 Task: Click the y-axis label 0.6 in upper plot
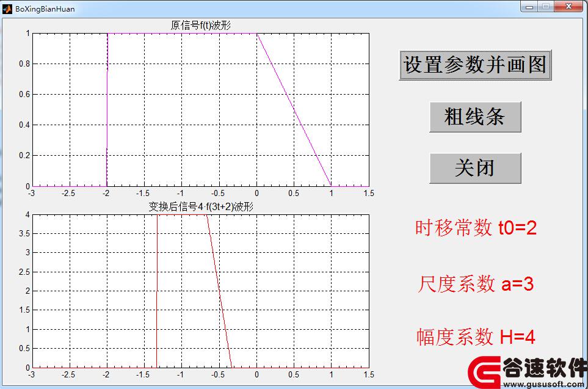pyautogui.click(x=24, y=94)
